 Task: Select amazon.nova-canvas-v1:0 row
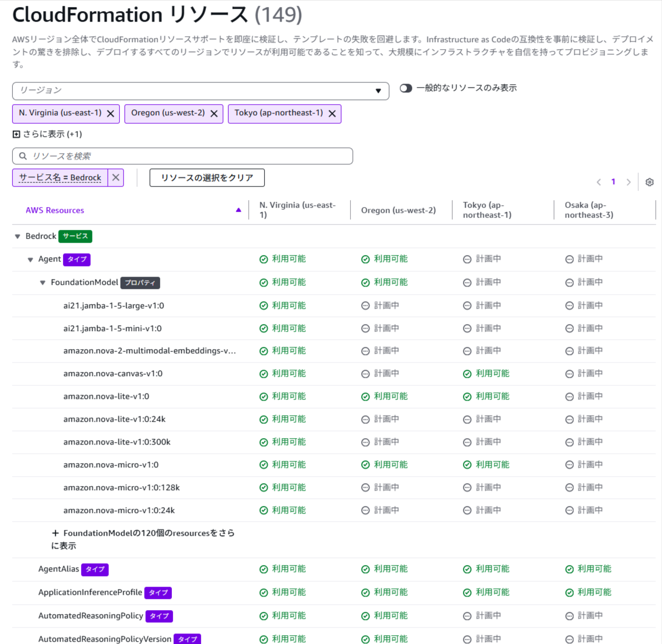334,374
